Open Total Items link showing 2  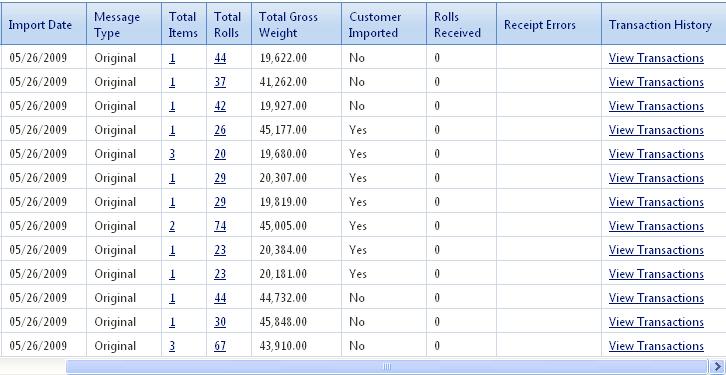172,226
